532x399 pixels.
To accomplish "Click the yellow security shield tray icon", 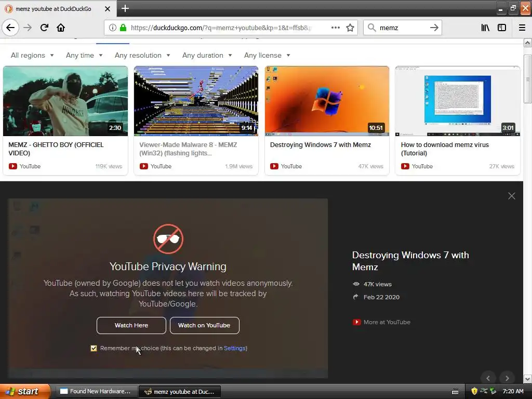I will (474, 391).
